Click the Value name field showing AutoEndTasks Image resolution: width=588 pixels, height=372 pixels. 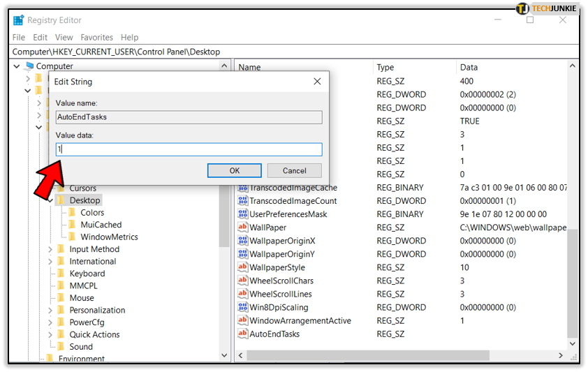[189, 117]
